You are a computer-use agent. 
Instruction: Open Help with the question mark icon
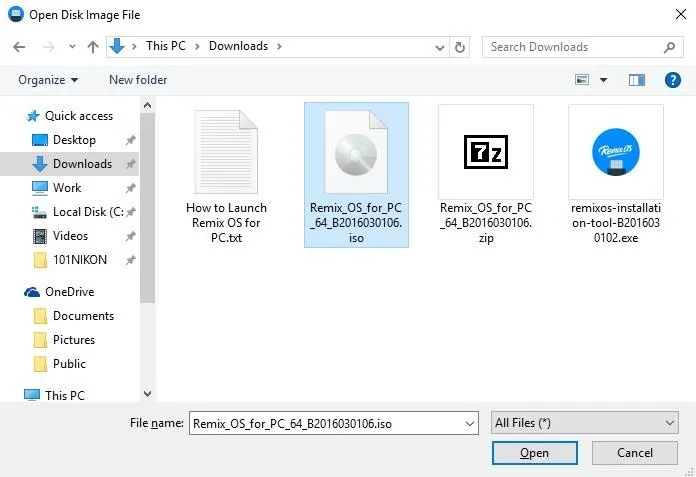click(x=672, y=80)
